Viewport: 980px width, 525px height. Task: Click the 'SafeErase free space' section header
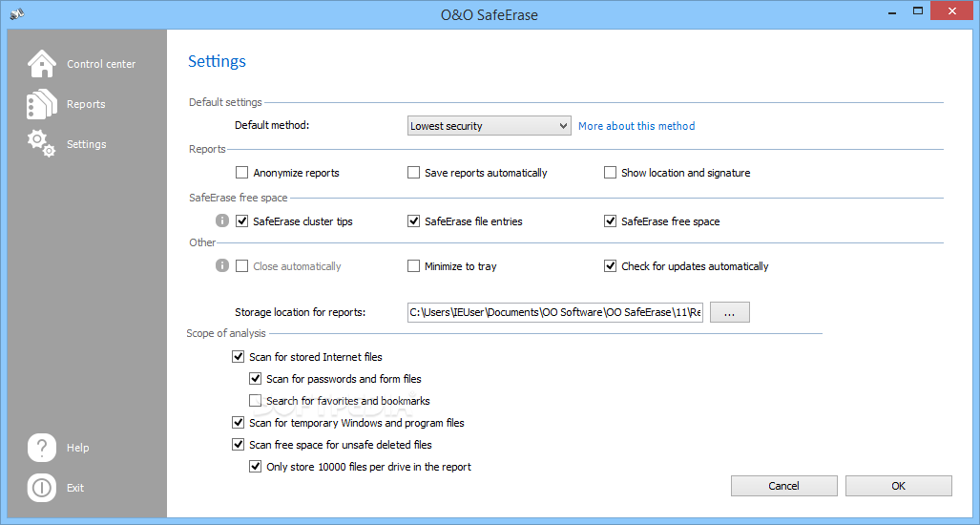click(x=239, y=198)
